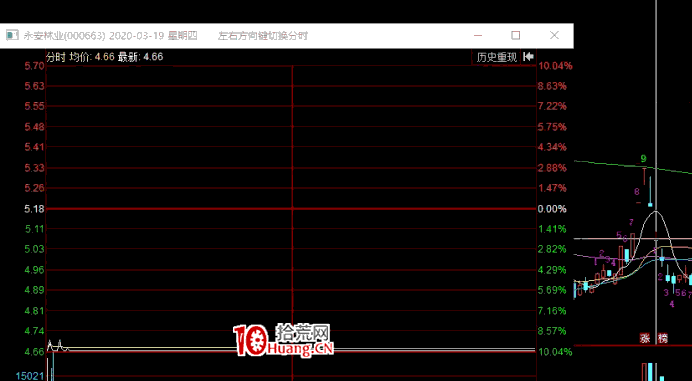The width and height of the screenshot is (692, 381).
Task: Click the 永安林业(000663) title text
Action: 64,36
